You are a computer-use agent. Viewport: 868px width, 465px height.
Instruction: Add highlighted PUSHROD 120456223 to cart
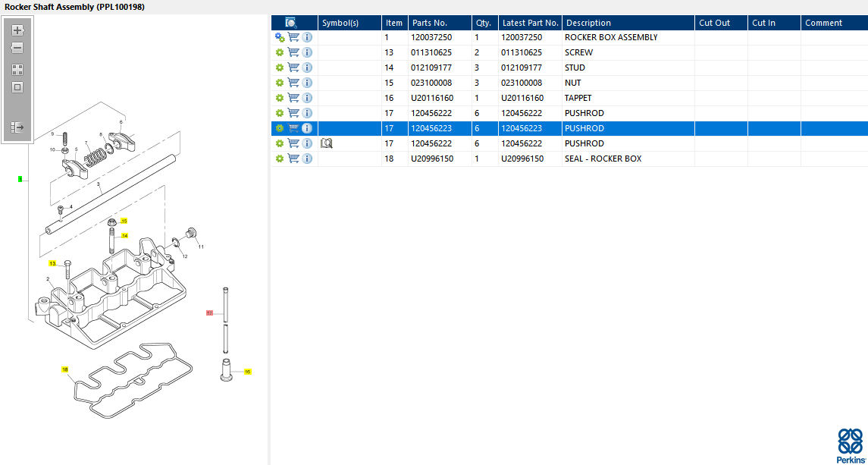tap(294, 129)
